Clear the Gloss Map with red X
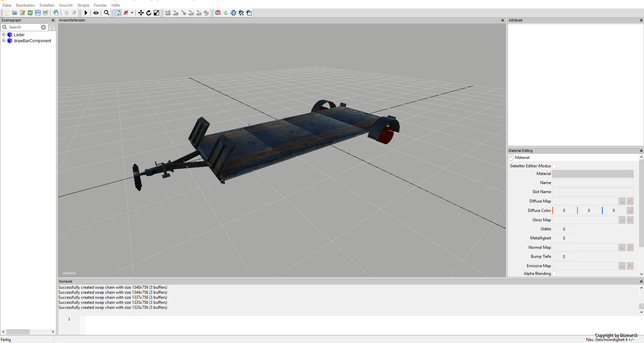This screenshot has width=644, height=343. click(630, 220)
